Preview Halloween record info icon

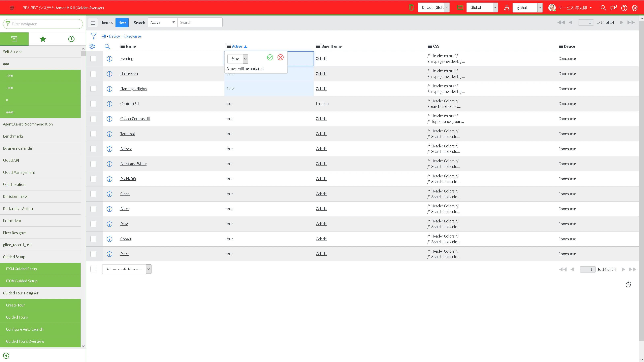(x=109, y=74)
